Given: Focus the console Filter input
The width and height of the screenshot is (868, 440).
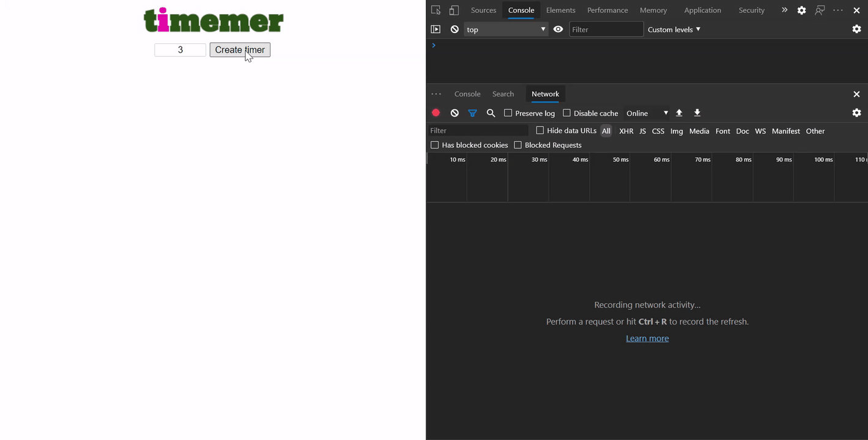Looking at the screenshot, I should (606, 29).
